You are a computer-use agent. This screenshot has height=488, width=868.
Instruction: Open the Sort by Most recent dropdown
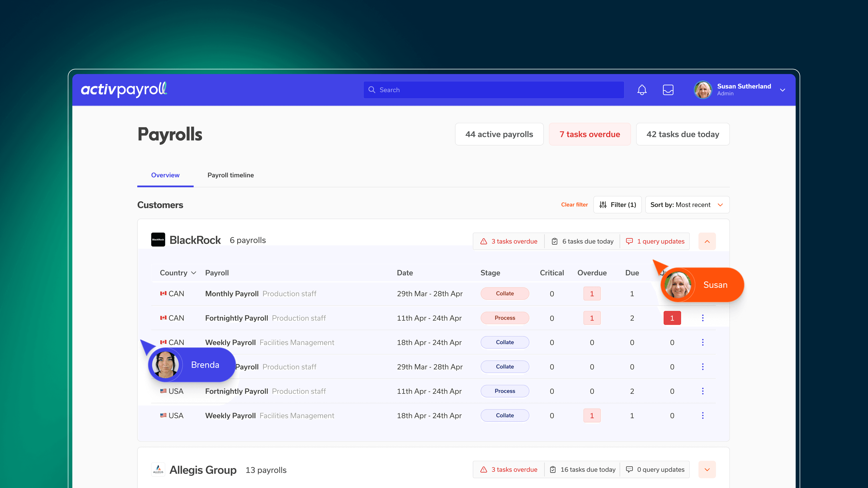687,205
